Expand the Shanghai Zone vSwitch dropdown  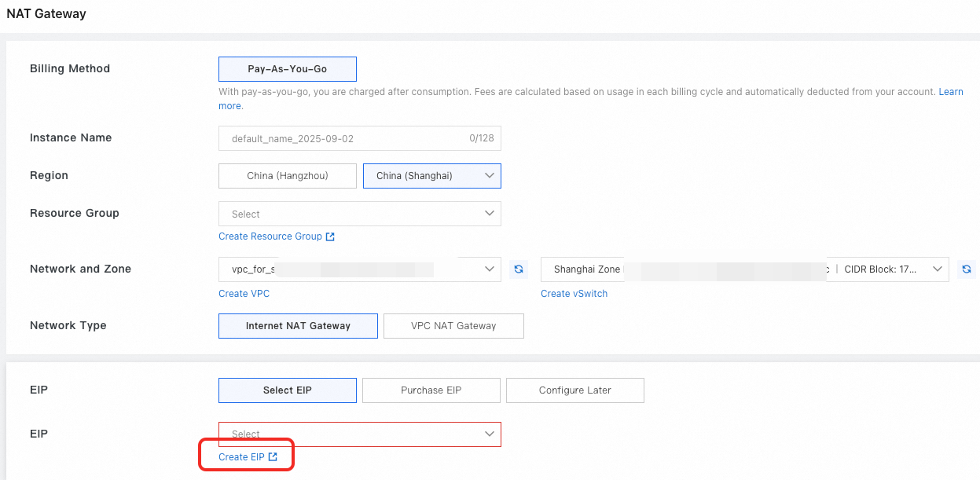pyautogui.click(x=744, y=269)
